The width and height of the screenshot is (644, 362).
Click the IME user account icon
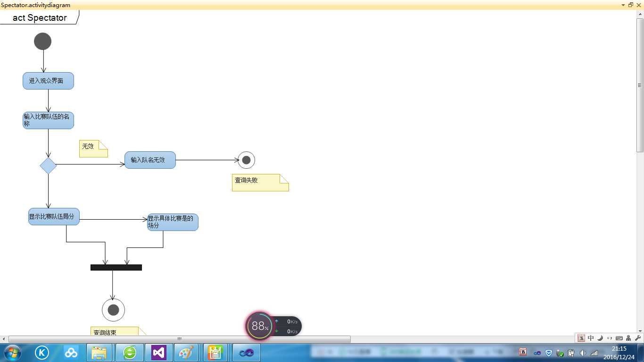pyautogui.click(x=628, y=338)
